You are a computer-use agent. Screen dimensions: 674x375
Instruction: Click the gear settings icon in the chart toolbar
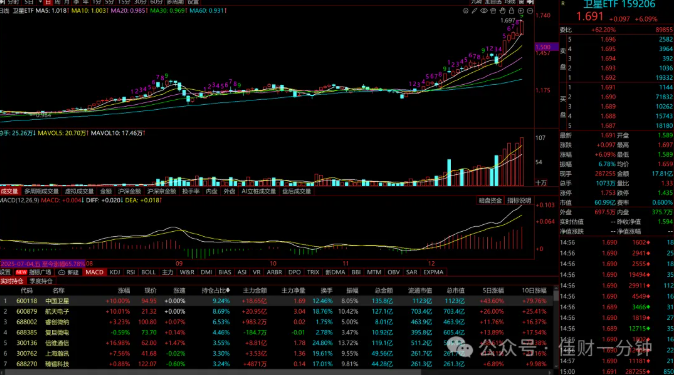466,11
